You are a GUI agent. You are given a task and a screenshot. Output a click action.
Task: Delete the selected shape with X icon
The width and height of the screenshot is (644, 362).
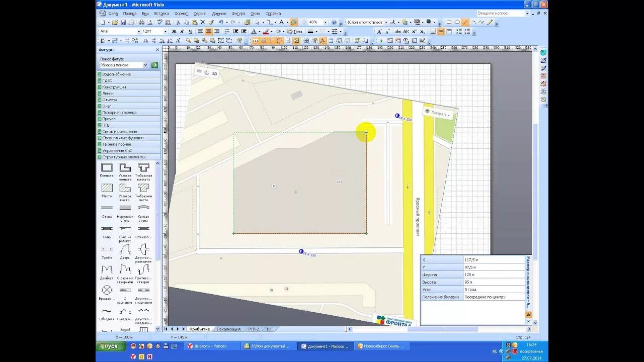coord(203,22)
